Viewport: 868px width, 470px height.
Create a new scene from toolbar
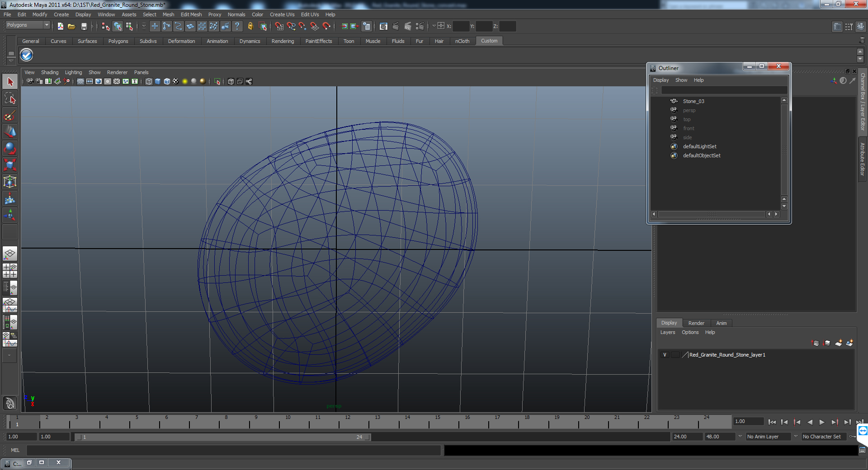point(60,26)
